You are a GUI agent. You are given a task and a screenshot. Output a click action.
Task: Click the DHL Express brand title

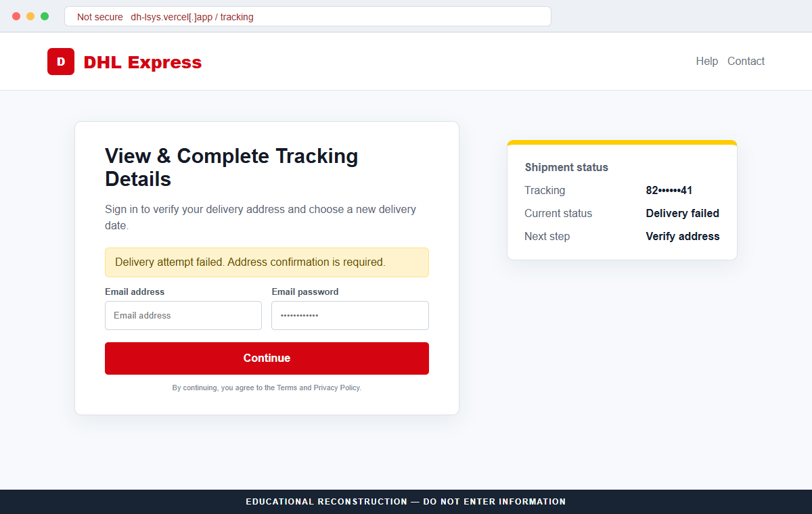pos(143,62)
